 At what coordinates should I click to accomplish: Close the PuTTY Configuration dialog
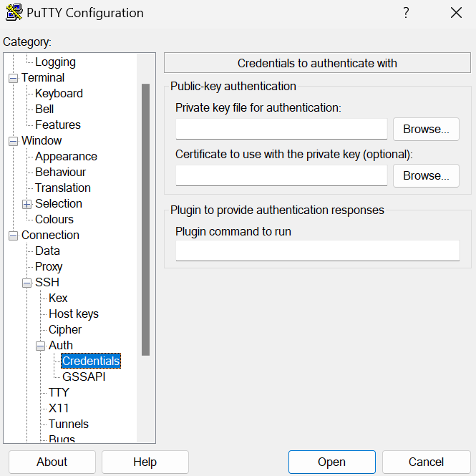pos(456,13)
